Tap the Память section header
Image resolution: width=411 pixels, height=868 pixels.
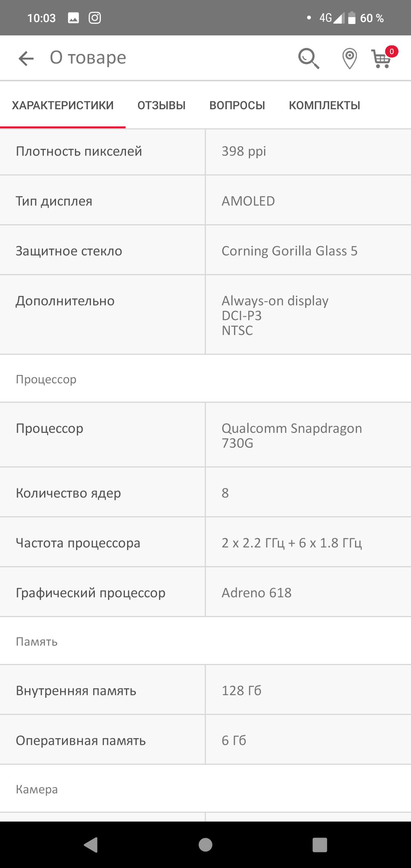click(x=37, y=642)
